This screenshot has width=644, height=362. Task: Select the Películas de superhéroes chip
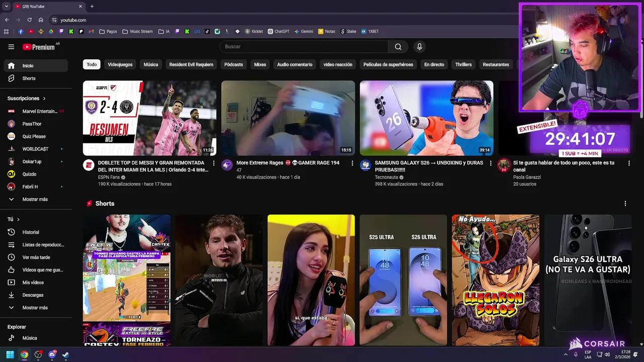(x=388, y=64)
